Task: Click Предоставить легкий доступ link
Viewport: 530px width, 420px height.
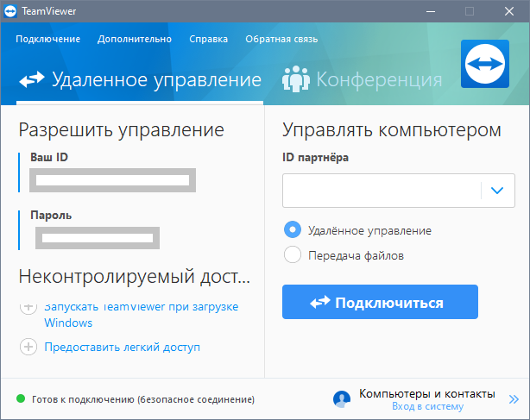Action: [x=122, y=347]
